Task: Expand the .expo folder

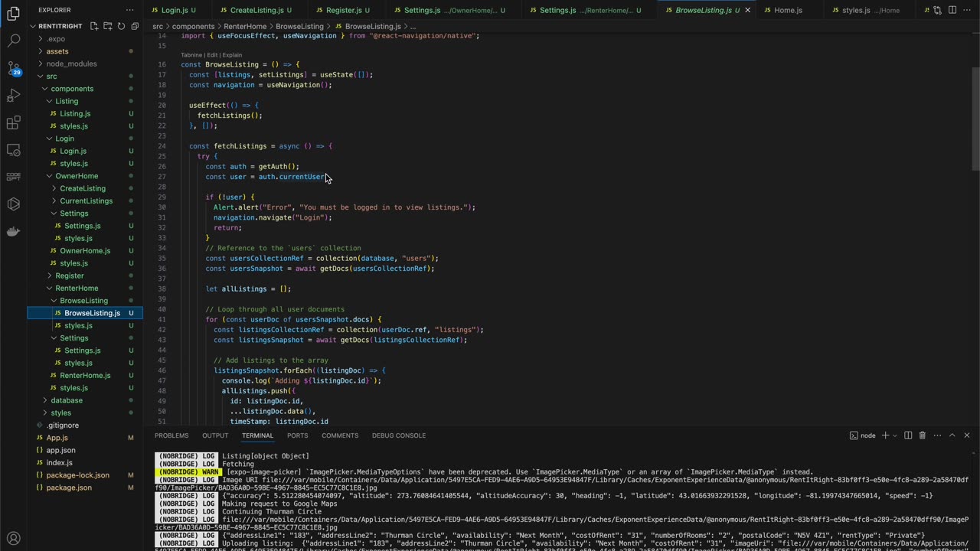Action: [84, 39]
